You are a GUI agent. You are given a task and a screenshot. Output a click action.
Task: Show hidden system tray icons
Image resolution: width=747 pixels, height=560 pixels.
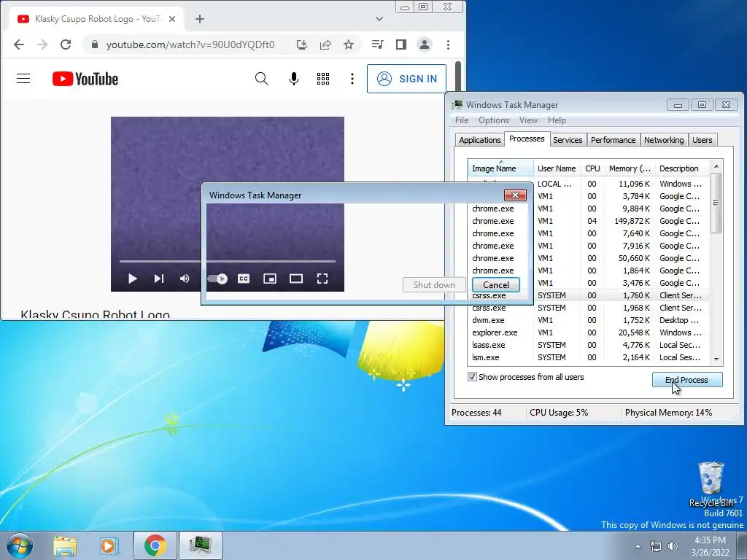click(638, 546)
